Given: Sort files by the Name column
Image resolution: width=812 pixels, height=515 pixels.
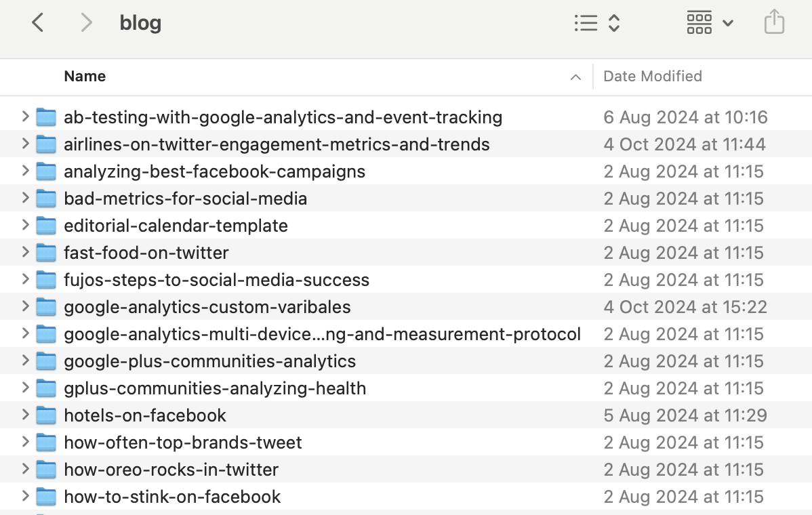Looking at the screenshot, I should point(85,77).
